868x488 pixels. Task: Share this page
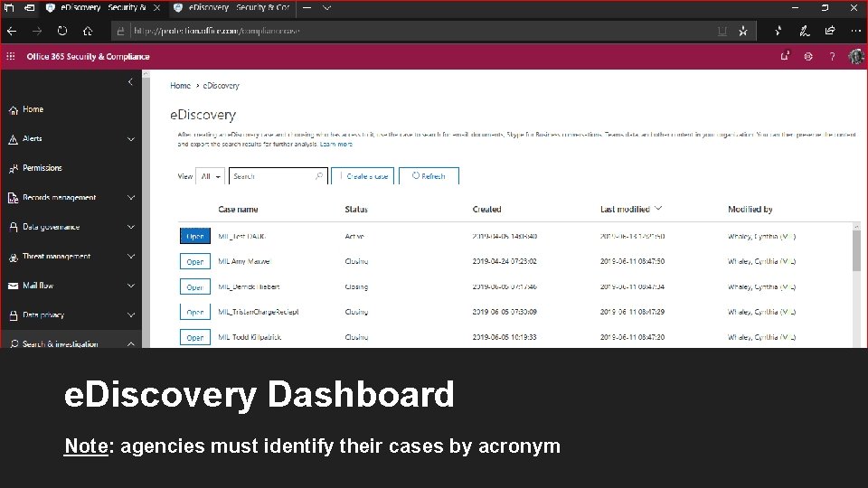point(830,31)
